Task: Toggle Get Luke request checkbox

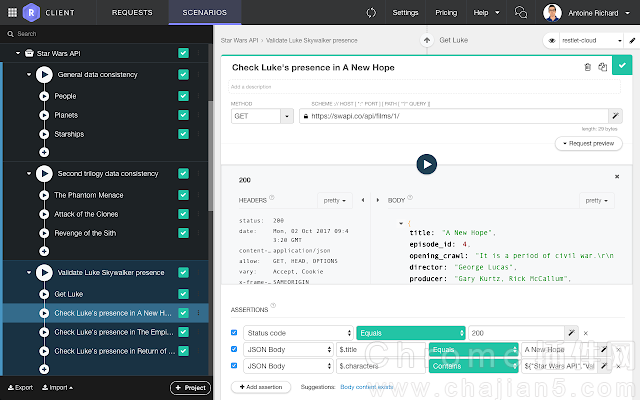Action: [x=183, y=294]
